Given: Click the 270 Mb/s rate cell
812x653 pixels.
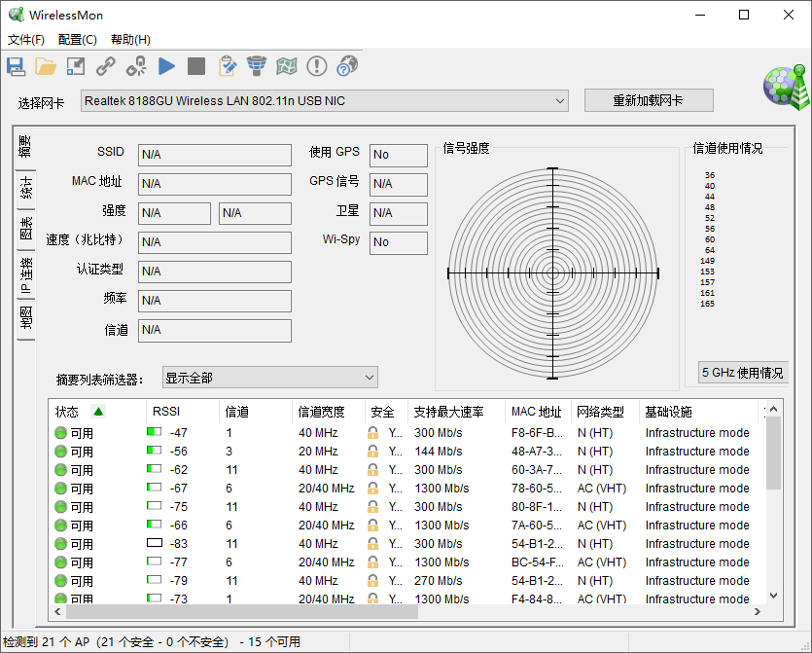Looking at the screenshot, I should click(439, 580).
